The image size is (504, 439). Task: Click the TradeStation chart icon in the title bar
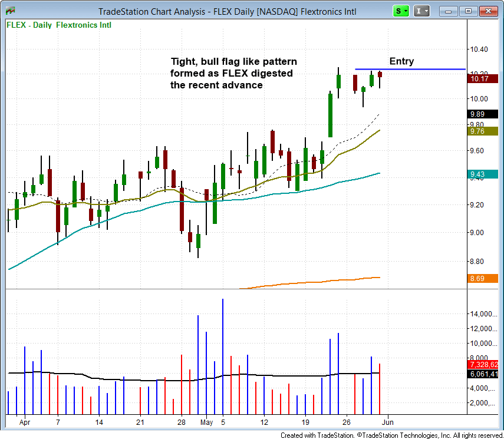pyautogui.click(x=9, y=10)
